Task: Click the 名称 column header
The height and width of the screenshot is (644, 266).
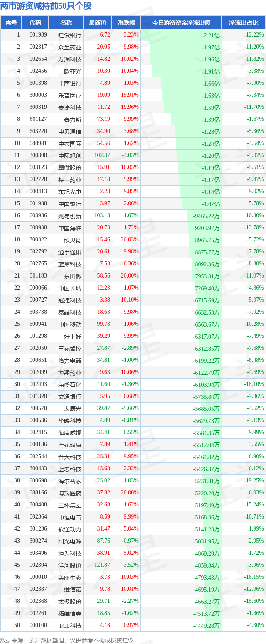Action: click(66, 23)
